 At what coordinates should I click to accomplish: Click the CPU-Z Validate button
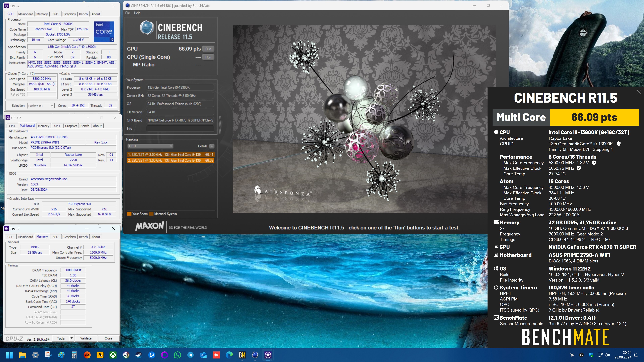tap(86, 338)
